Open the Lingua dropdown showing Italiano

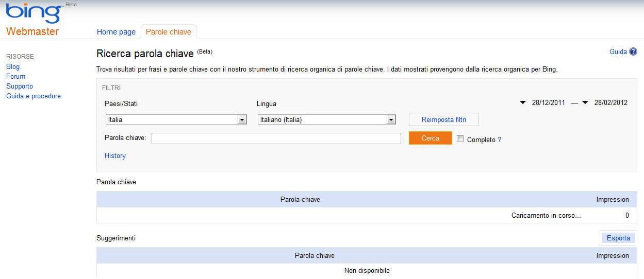391,119
